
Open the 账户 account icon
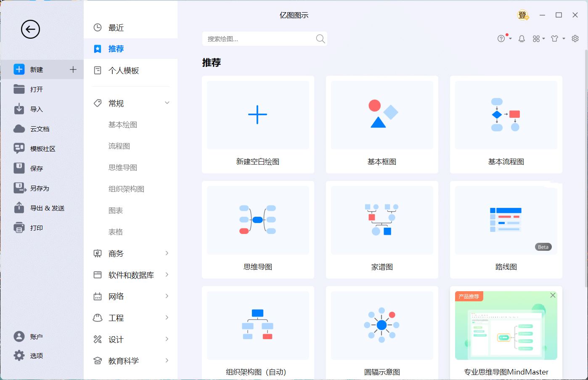[19, 336]
